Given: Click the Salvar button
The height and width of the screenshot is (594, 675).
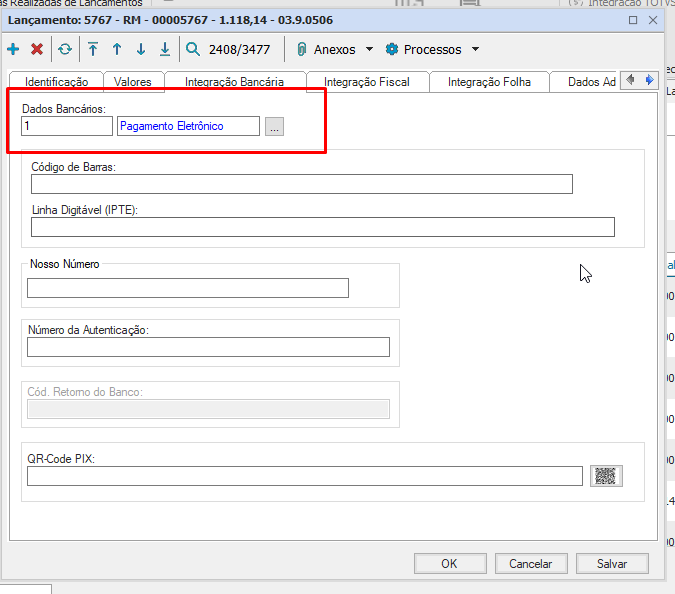Looking at the screenshot, I should coord(612,564).
